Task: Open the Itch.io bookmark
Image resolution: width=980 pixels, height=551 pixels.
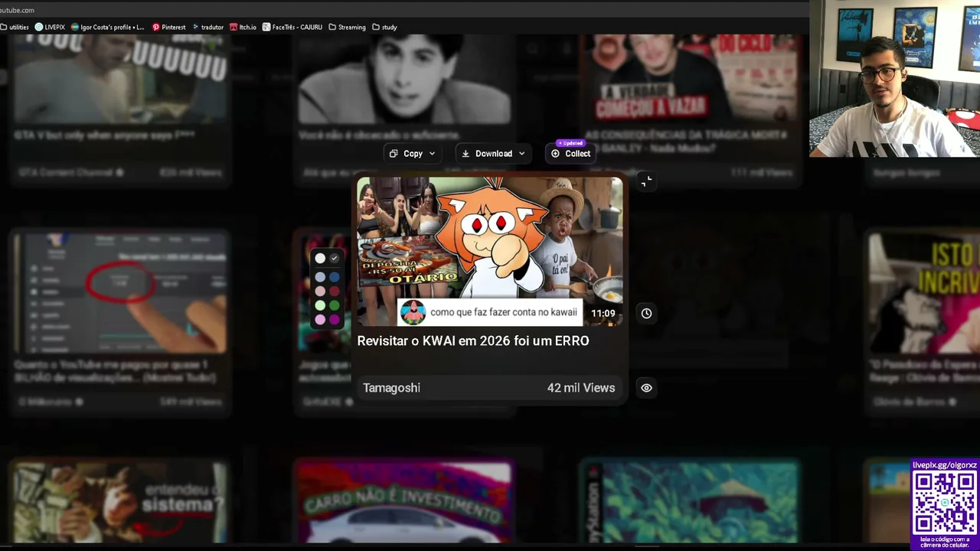Action: 243,27
